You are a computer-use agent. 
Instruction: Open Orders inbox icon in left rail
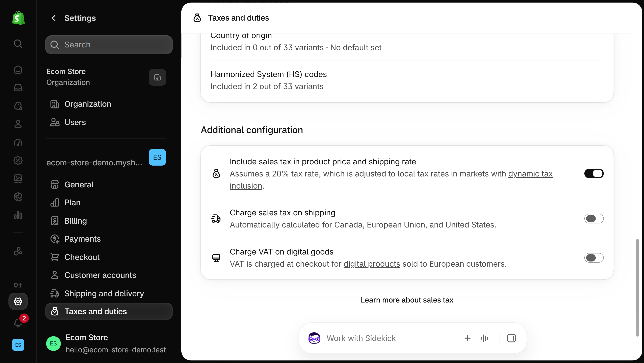(x=18, y=88)
